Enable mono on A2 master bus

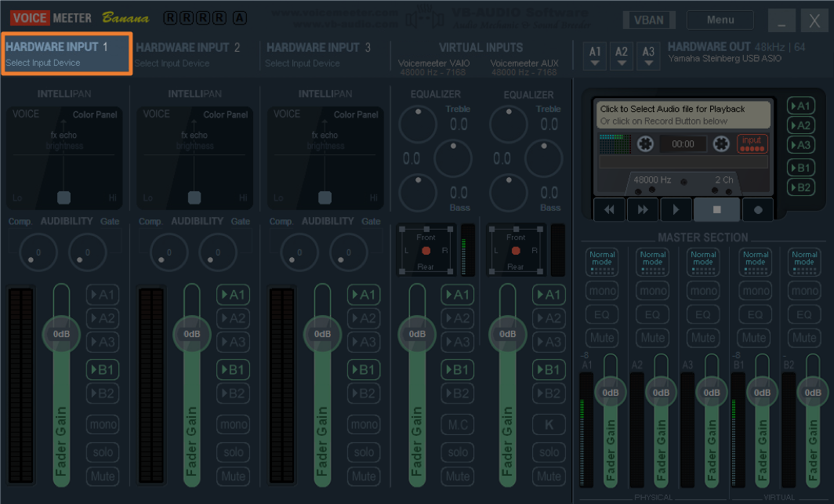653,291
